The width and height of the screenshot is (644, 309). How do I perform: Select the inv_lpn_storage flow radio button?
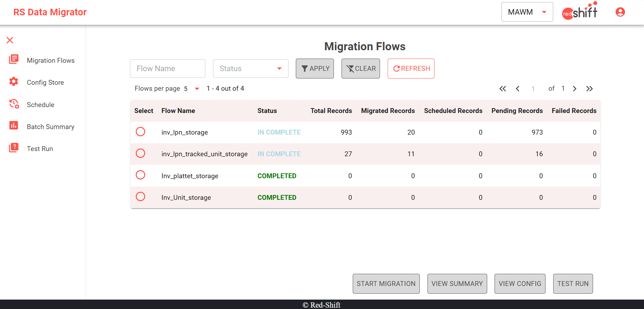[x=140, y=132]
